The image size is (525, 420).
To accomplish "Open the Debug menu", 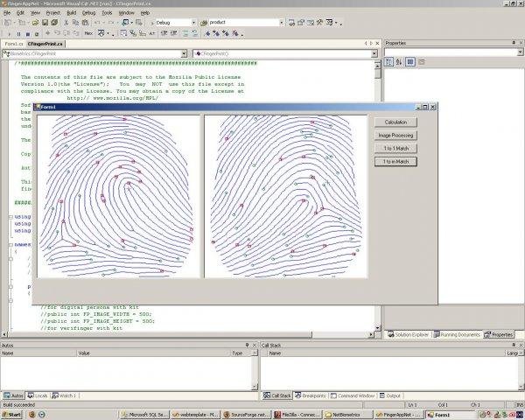I will pyautogui.click(x=88, y=13).
